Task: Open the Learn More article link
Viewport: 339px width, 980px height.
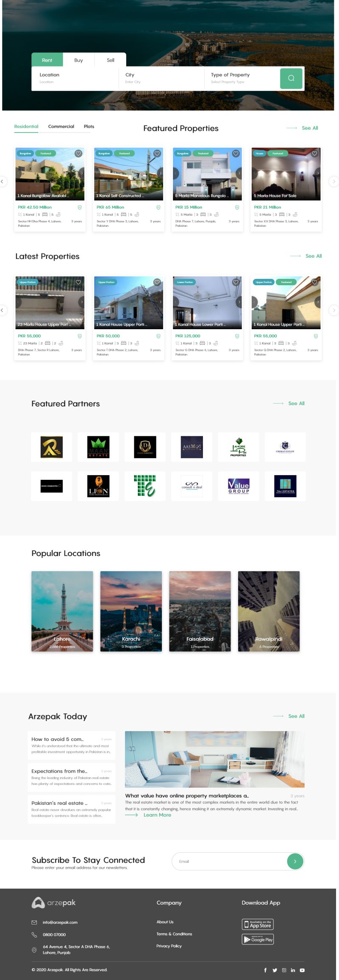Action: [157, 815]
